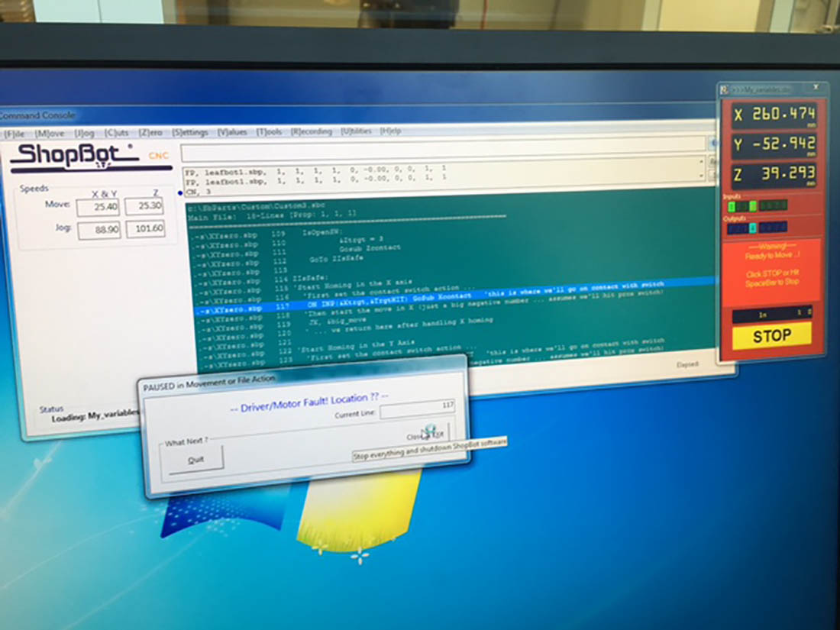Toggle the lit cyan output indicator
The height and width of the screenshot is (630, 840).
(752, 228)
